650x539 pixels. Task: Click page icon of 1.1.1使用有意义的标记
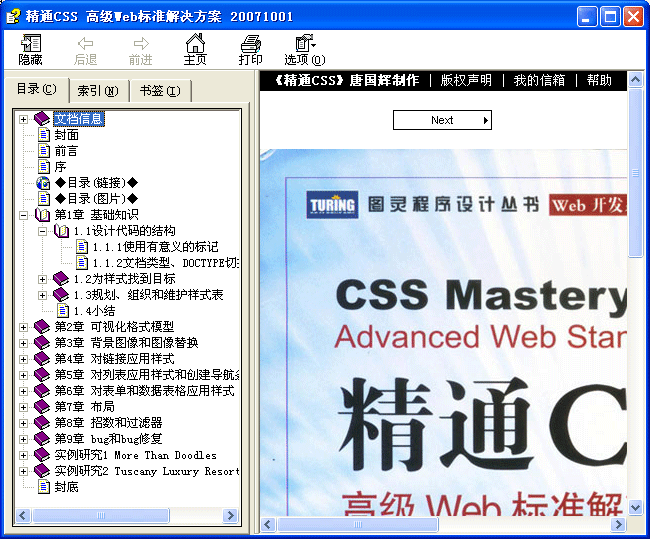coord(82,247)
